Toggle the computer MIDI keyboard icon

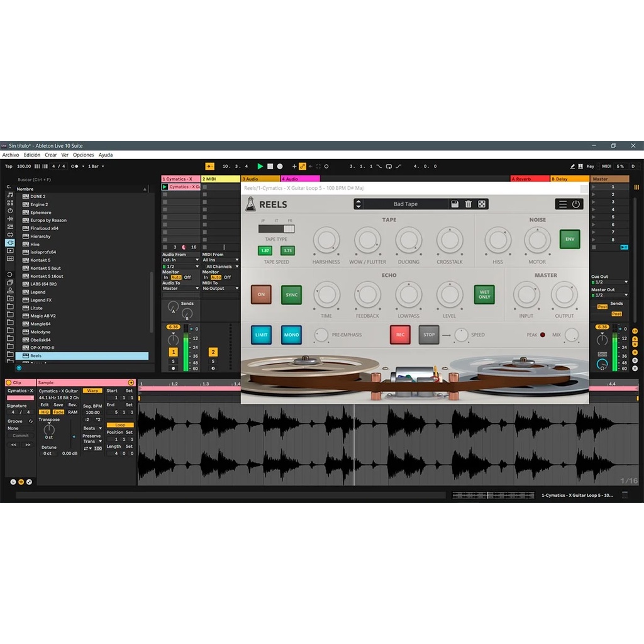pos(580,166)
